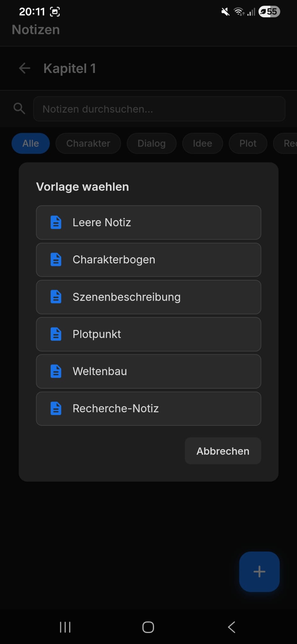Select the Alle filter chip
The width and height of the screenshot is (297, 644).
pos(30,143)
